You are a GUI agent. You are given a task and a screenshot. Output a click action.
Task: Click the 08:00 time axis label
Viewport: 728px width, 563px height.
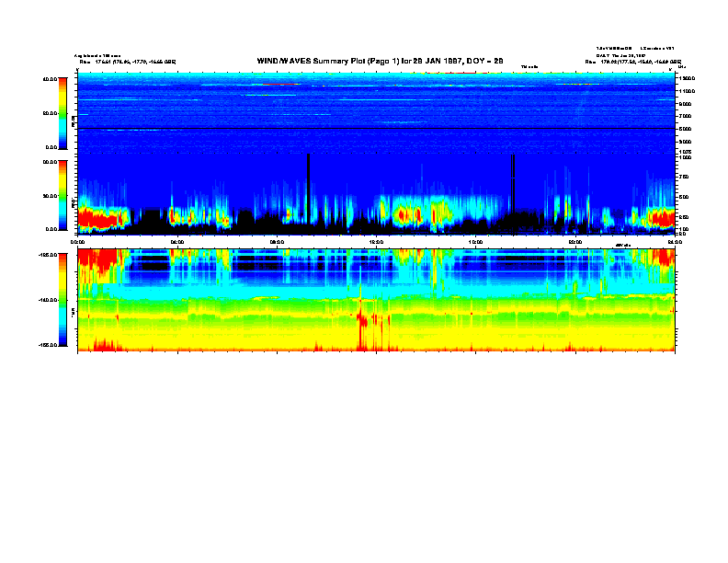(277, 242)
